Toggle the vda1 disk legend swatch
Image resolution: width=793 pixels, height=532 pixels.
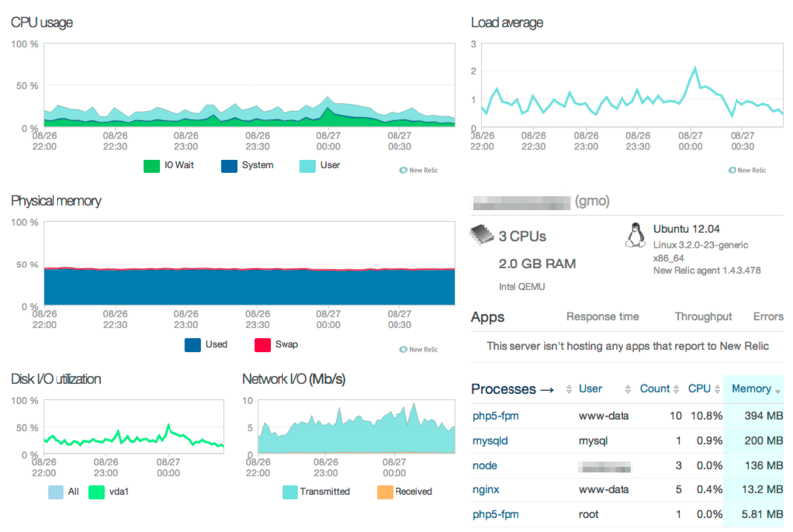[96, 492]
